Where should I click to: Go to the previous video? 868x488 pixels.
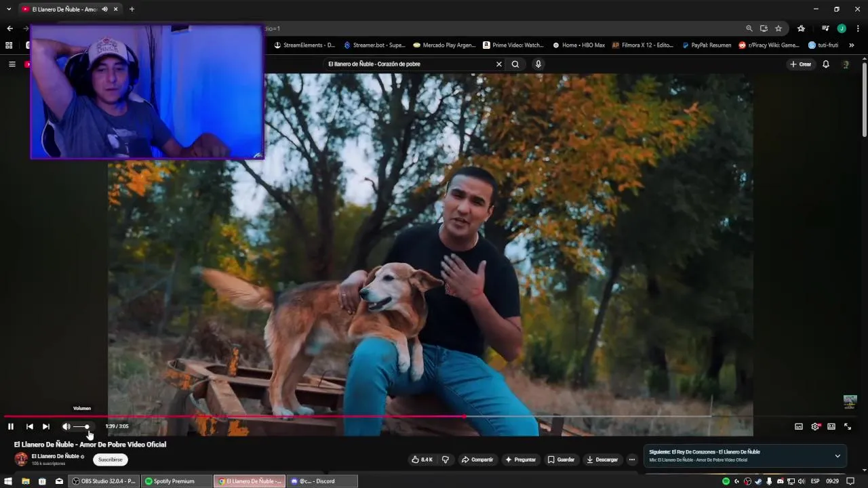(x=30, y=426)
